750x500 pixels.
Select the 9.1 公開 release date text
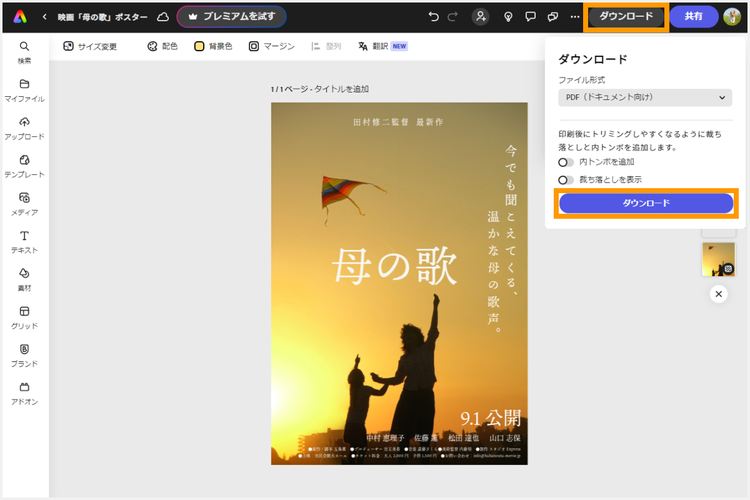[x=491, y=418]
